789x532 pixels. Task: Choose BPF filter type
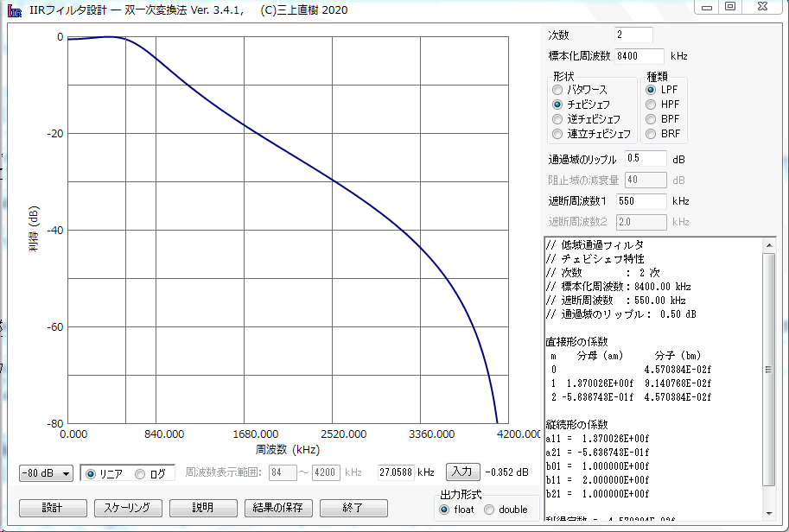652,119
